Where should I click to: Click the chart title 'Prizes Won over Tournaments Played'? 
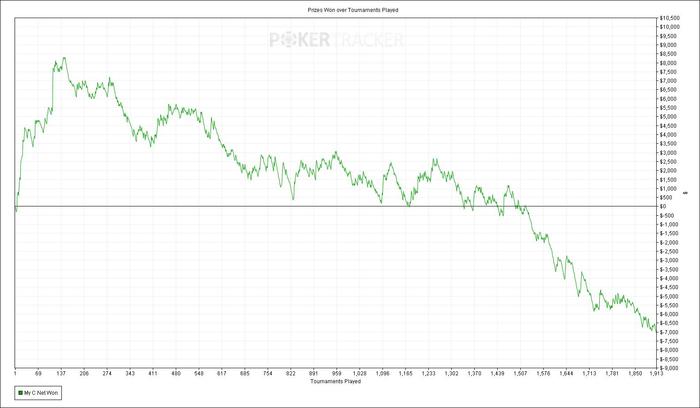tap(353, 9)
